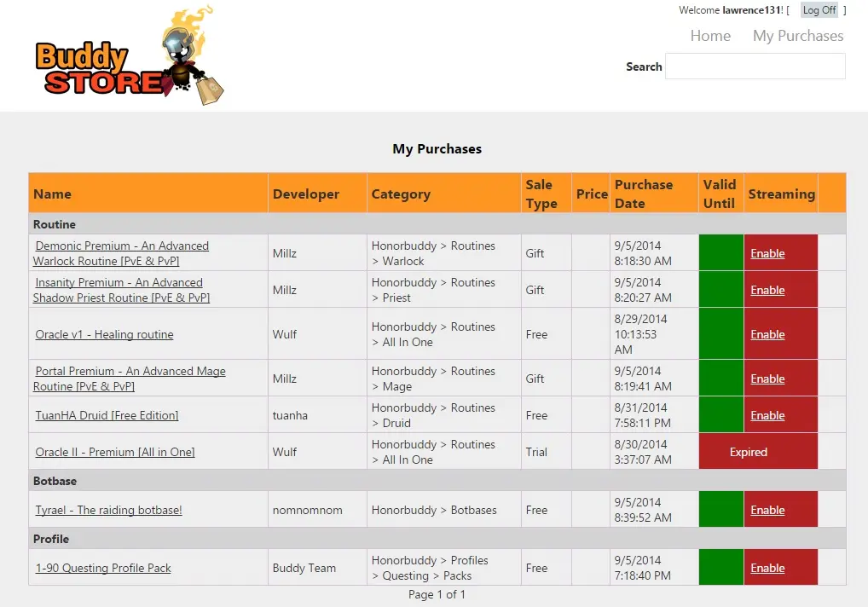868x607 pixels.
Task: Click developer Buddy Team
Action: 304,569
